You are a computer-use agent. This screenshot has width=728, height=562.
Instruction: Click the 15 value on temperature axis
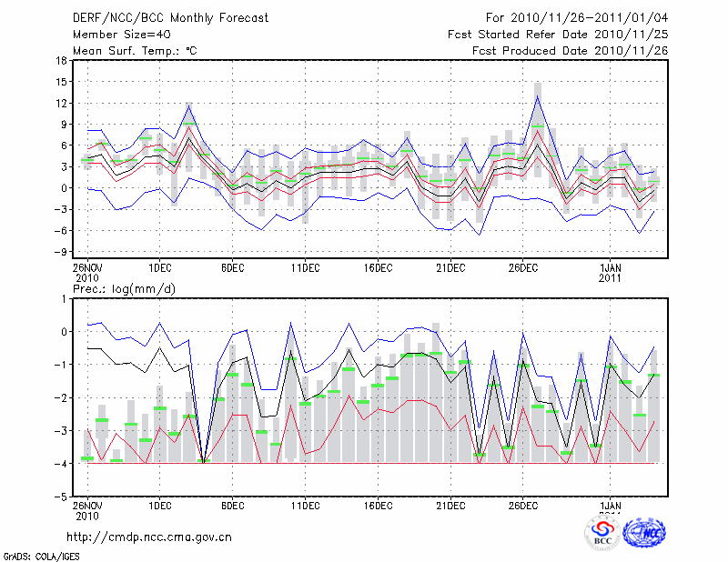[x=60, y=82]
